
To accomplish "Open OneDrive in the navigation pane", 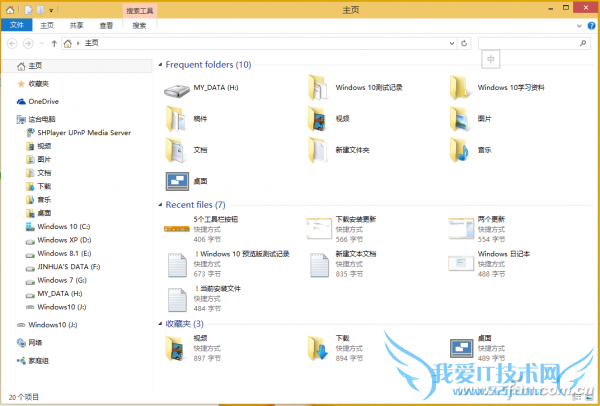I will [38, 101].
